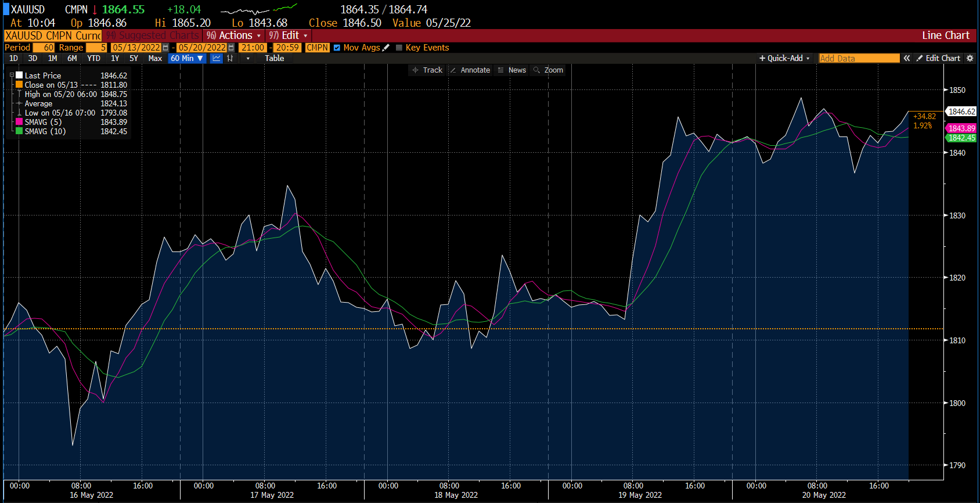980x503 pixels.
Task: Click the Edit Chart button
Action: point(938,58)
